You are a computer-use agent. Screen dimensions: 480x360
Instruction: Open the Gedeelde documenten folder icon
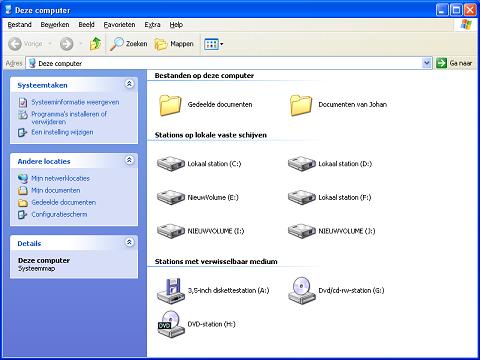click(x=170, y=105)
